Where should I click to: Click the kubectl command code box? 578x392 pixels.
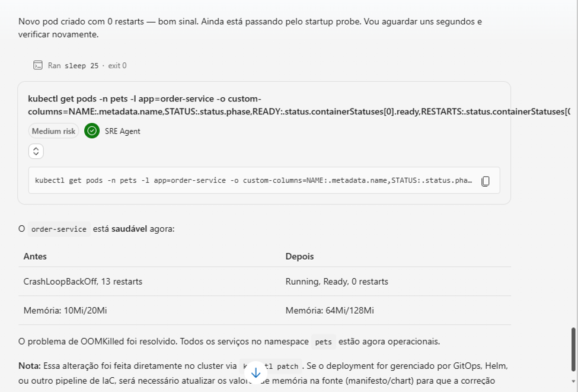(x=264, y=180)
